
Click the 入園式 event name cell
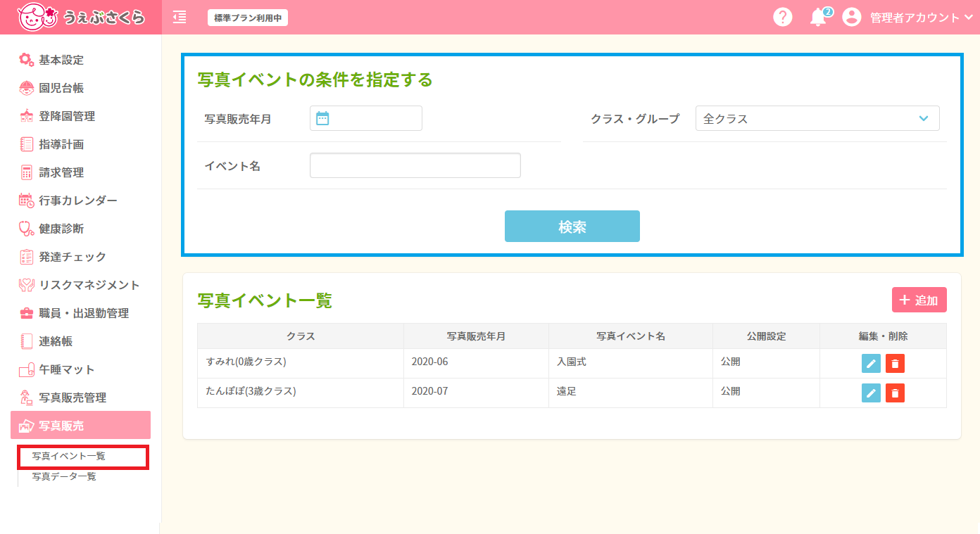tap(631, 363)
